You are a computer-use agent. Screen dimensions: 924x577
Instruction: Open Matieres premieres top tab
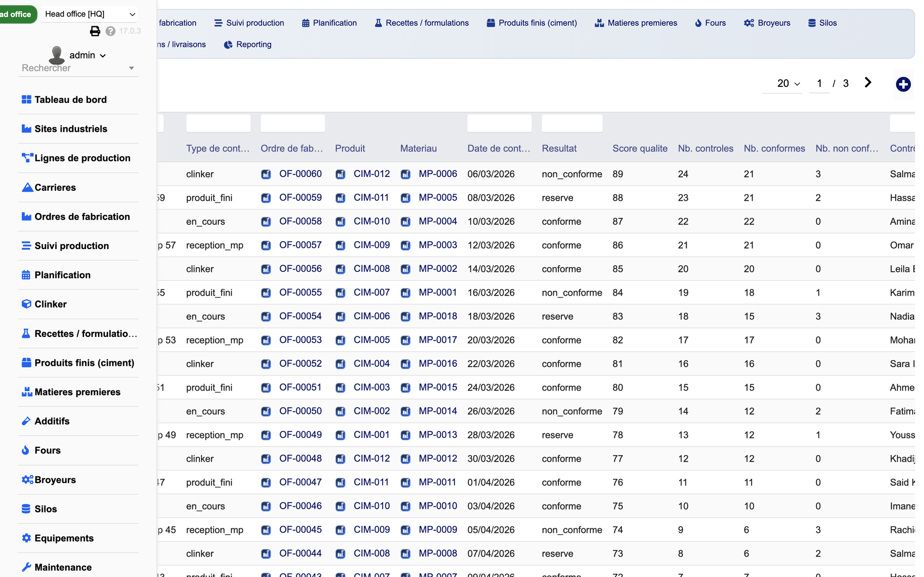(636, 23)
